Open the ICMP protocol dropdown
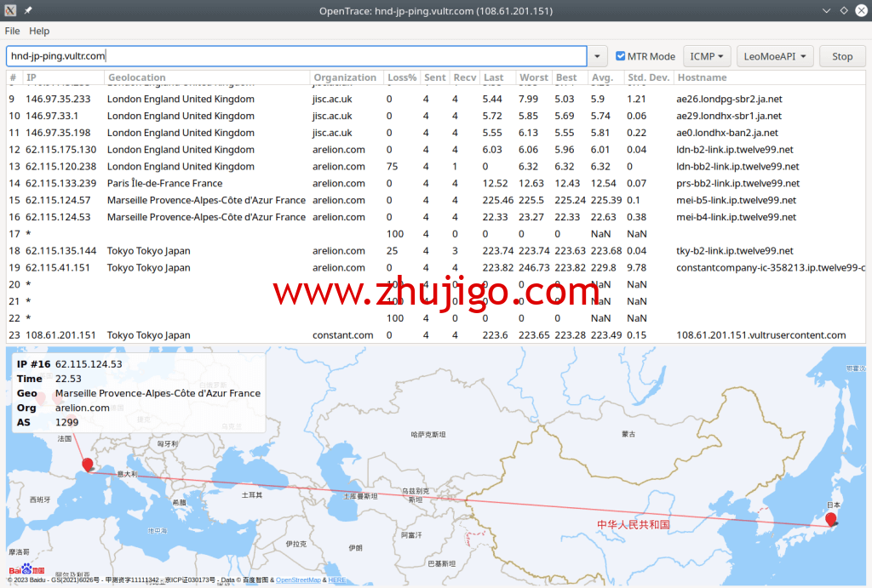Image resolution: width=872 pixels, height=588 pixels. 707,56
